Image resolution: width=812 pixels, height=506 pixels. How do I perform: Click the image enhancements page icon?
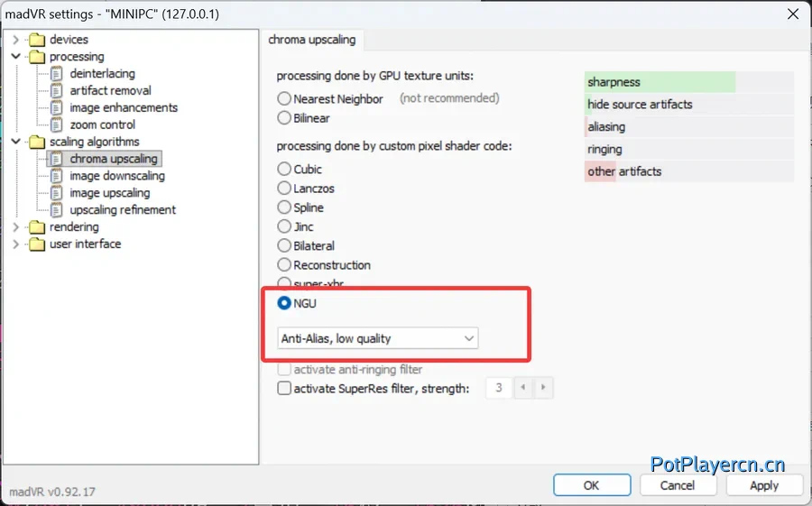[x=57, y=108]
